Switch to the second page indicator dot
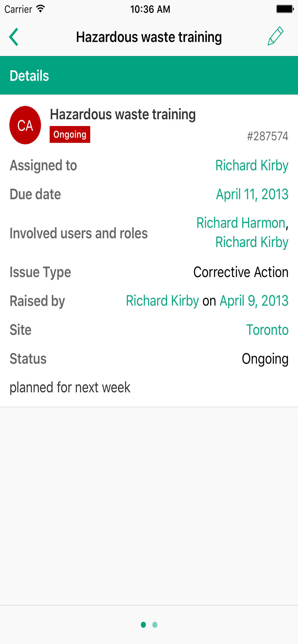This screenshot has height=644, width=298. (x=155, y=625)
